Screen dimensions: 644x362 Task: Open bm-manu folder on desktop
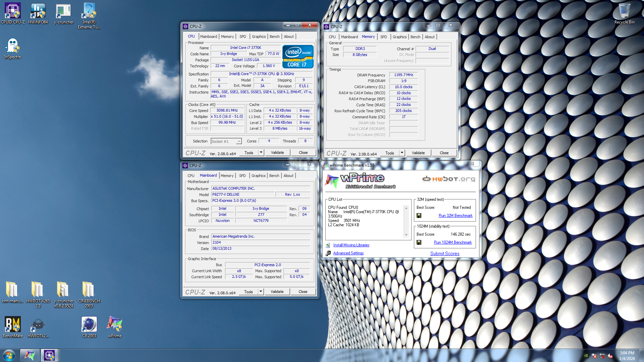tap(12, 292)
